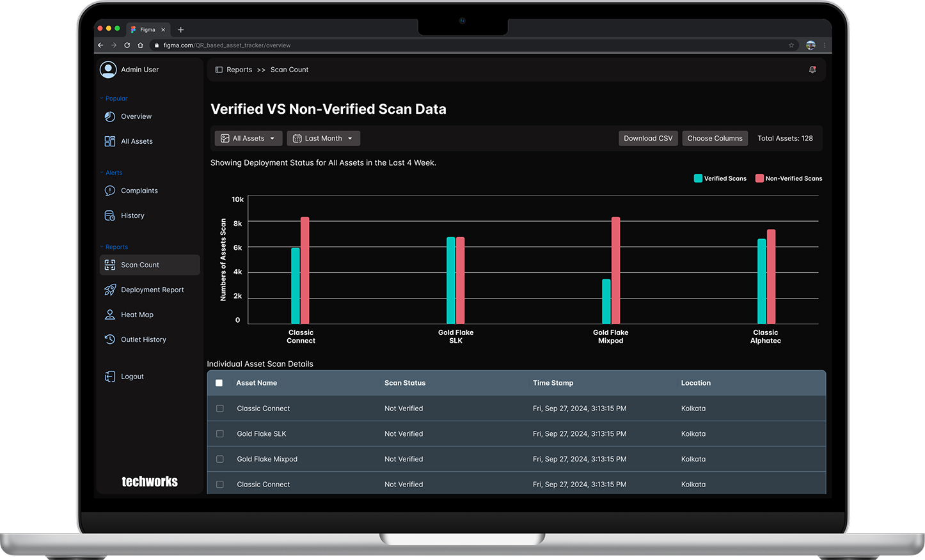Check the first Classic Connect row checkbox

click(220, 408)
